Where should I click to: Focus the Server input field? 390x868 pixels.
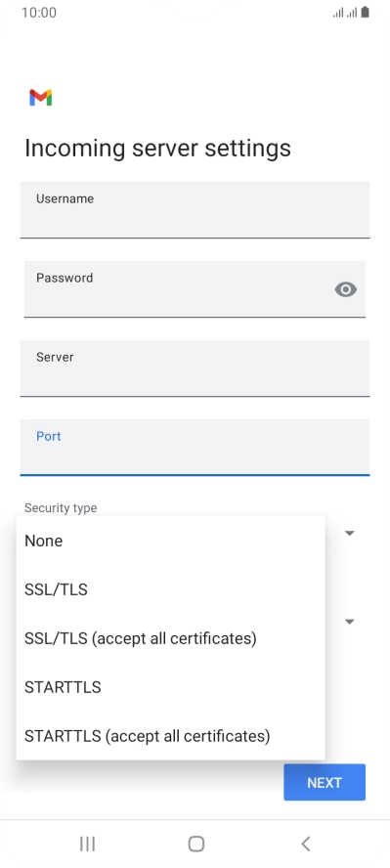[x=195, y=369]
